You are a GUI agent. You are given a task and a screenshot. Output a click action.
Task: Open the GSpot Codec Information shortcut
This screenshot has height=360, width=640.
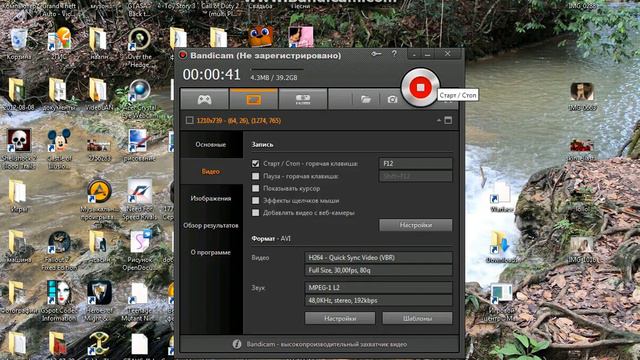59,301
